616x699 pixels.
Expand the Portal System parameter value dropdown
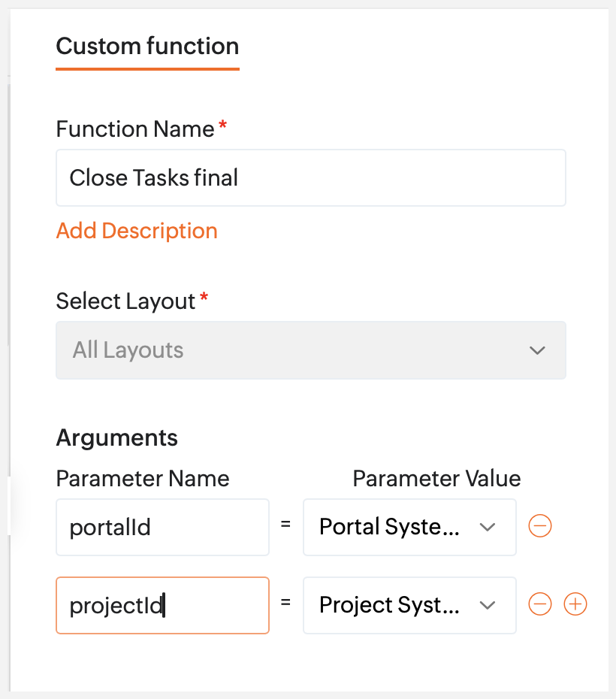(409, 527)
